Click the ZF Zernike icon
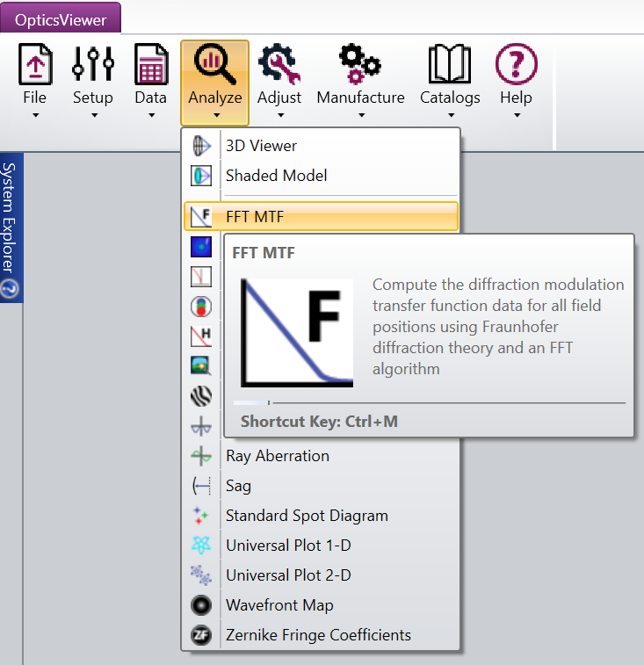Viewport: 644px width, 665px height. pyautogui.click(x=201, y=635)
